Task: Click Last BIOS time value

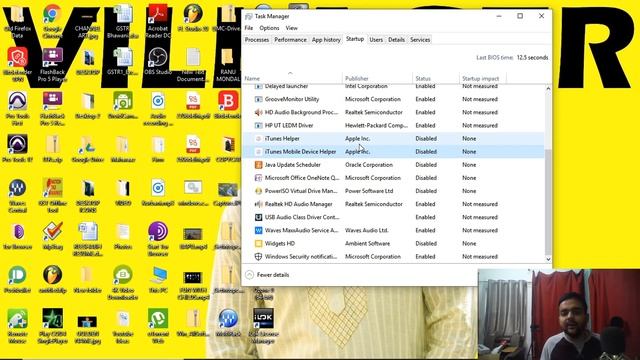Action: coord(532,58)
